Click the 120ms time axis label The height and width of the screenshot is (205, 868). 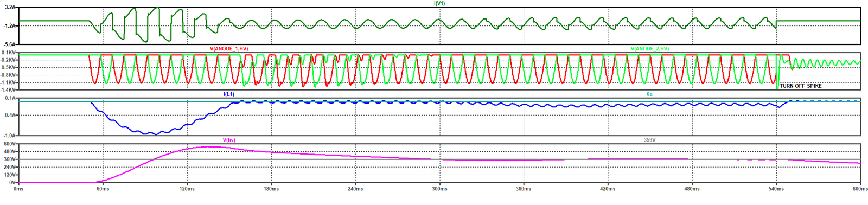point(187,189)
